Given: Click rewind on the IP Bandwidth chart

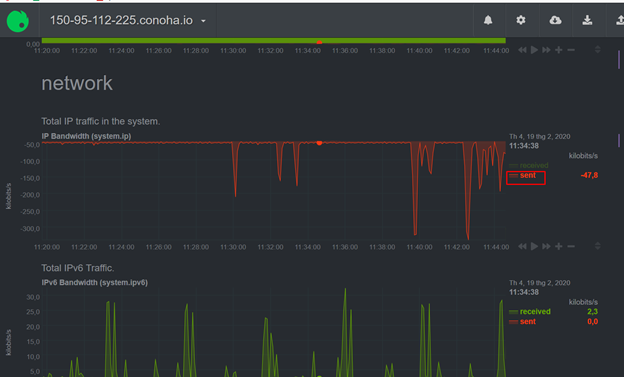Looking at the screenshot, I should [522, 246].
